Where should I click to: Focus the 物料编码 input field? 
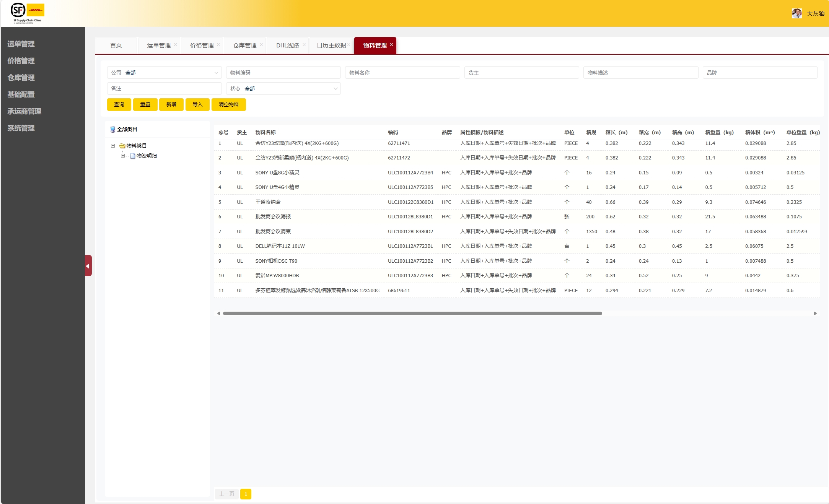283,73
